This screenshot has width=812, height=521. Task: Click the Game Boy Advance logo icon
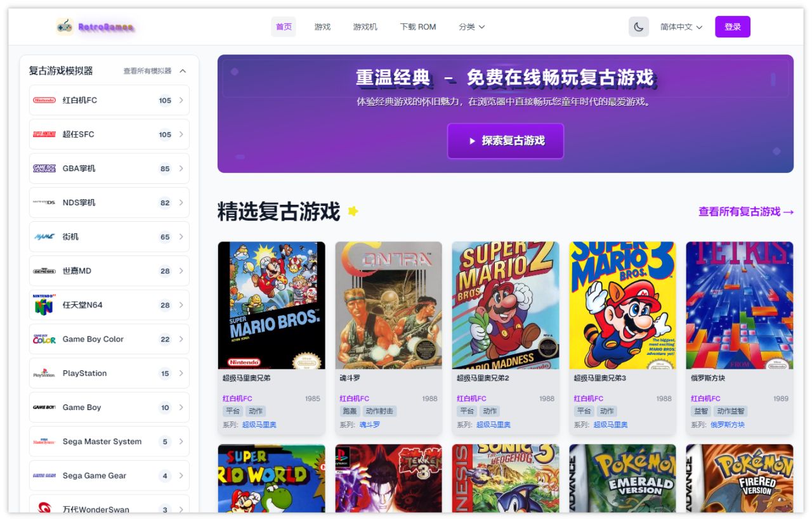(44, 169)
